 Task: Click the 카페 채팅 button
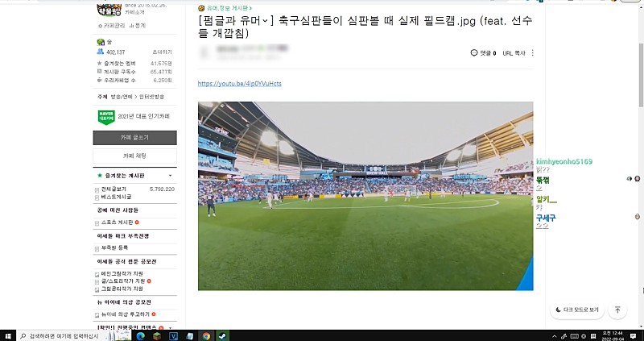[x=134, y=156]
